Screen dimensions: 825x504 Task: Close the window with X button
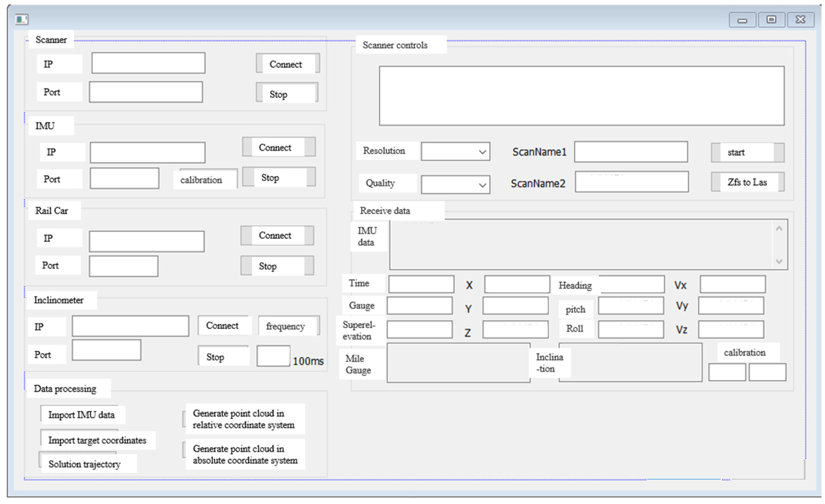pyautogui.click(x=800, y=20)
